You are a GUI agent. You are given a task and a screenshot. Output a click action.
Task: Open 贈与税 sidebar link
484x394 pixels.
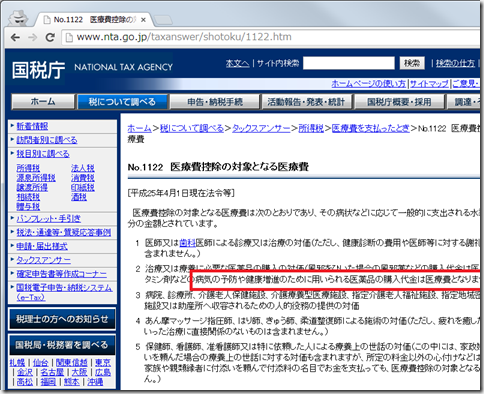(28, 207)
